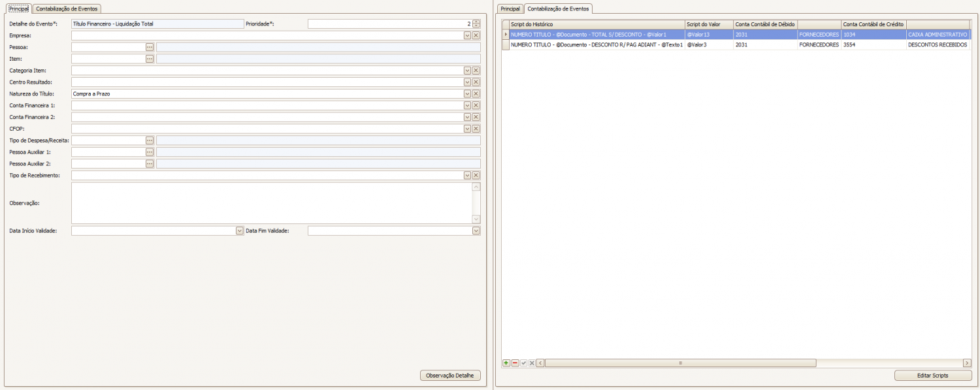Viewport: 980px width, 390px height.
Task: Click the Prioridade value field
Action: pos(389,24)
